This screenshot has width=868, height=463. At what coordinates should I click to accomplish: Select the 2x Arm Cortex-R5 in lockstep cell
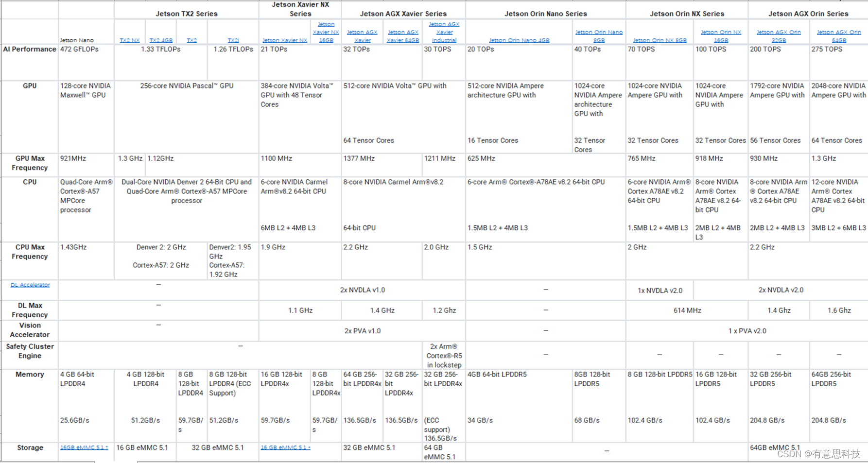444,356
